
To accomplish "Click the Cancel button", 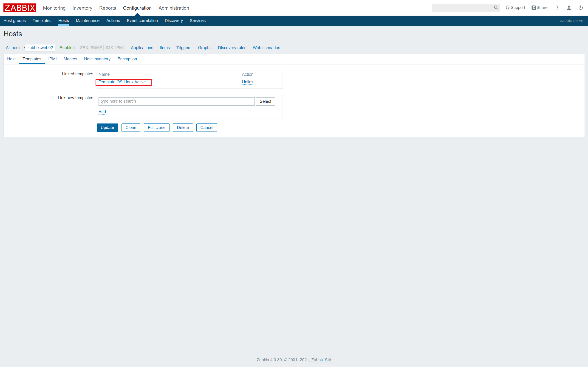I will coord(207,128).
